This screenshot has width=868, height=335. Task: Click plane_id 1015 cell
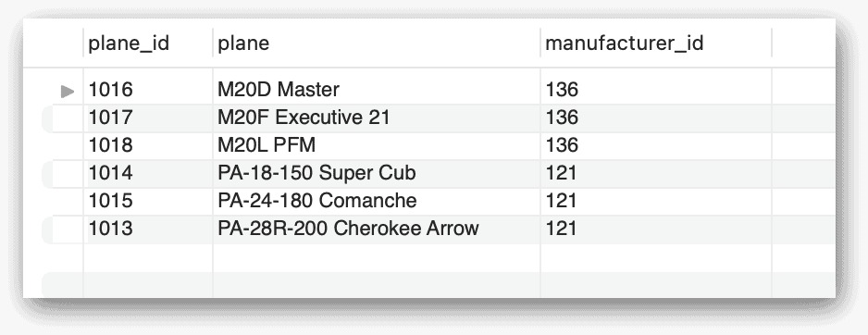tap(148, 202)
